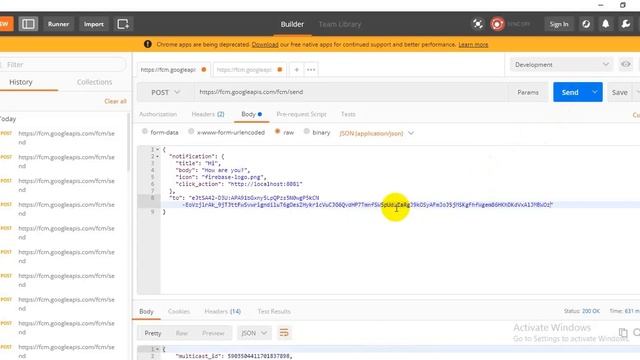Select x-www-form-urlencoded body type
640x360 pixels.
pos(191,132)
